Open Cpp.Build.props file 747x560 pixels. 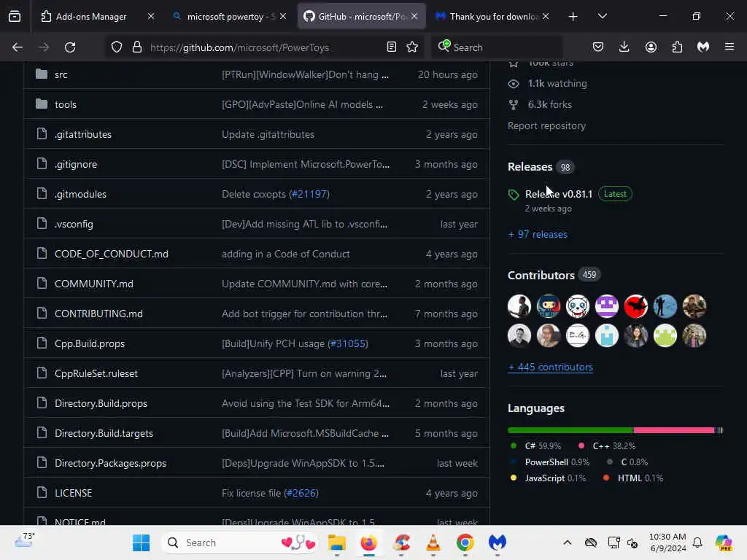pyautogui.click(x=90, y=344)
